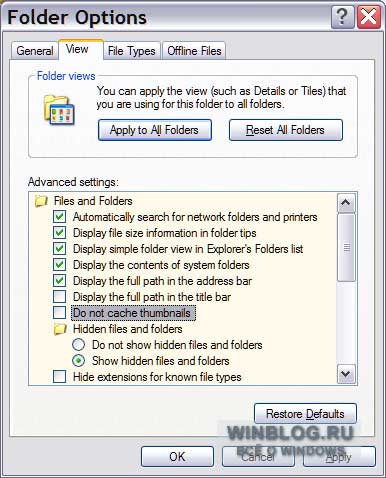Uncheck Automatically search for network folders
This screenshot has height=478, width=386.
59,217
